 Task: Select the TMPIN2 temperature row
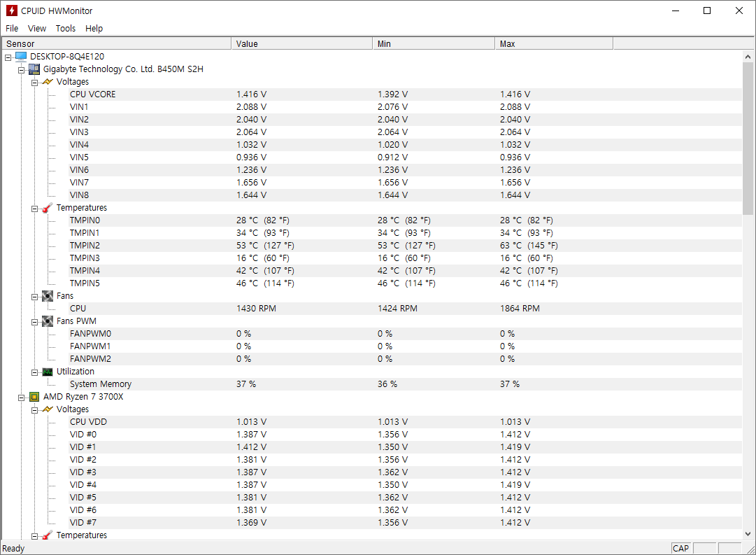405,245
